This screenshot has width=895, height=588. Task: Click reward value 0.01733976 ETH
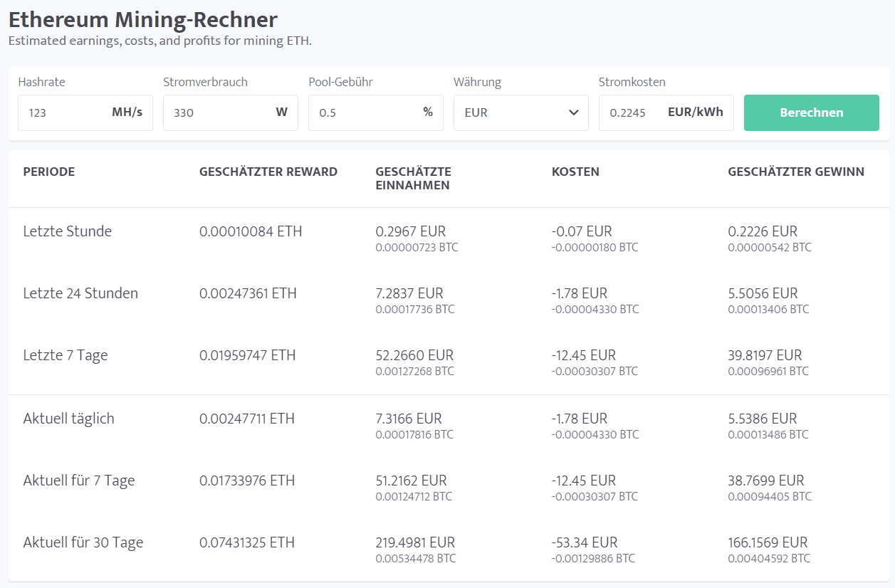click(x=247, y=481)
